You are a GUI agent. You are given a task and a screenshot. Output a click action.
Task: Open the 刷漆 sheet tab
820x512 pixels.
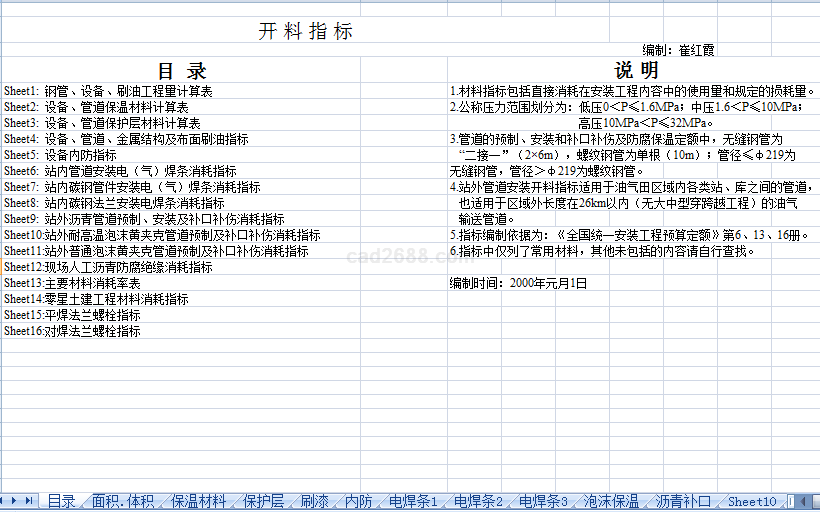pos(314,502)
